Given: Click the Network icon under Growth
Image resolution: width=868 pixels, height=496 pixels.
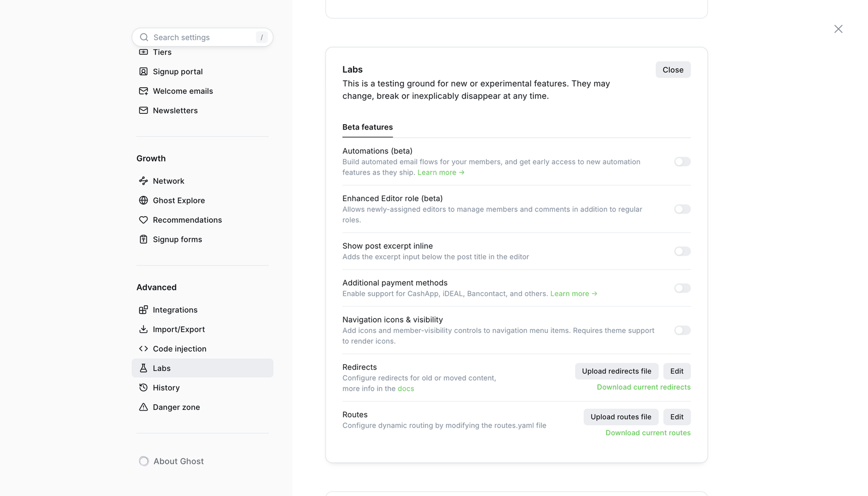Looking at the screenshot, I should pos(143,181).
